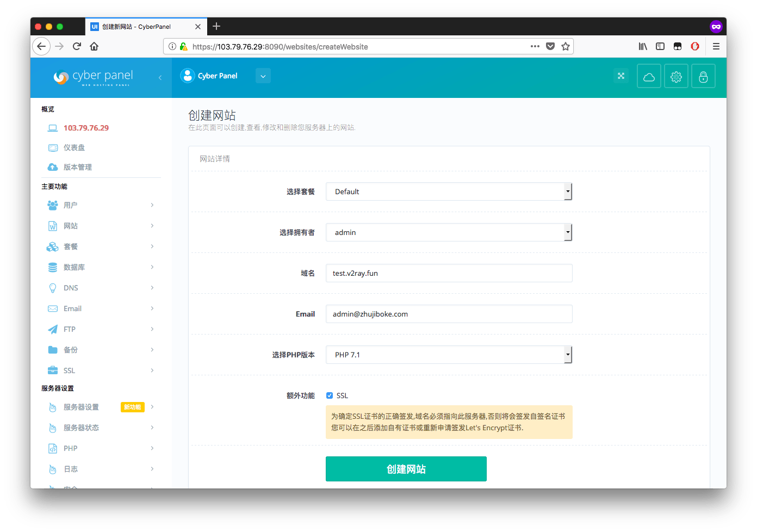The height and width of the screenshot is (532, 757).
Task: Open the page actions three-dot menu
Action: point(535,46)
